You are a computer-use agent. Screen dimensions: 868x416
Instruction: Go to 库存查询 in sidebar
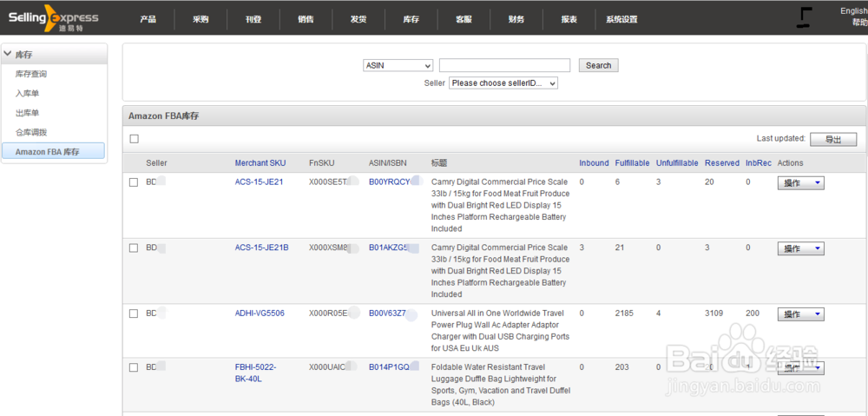click(x=31, y=74)
